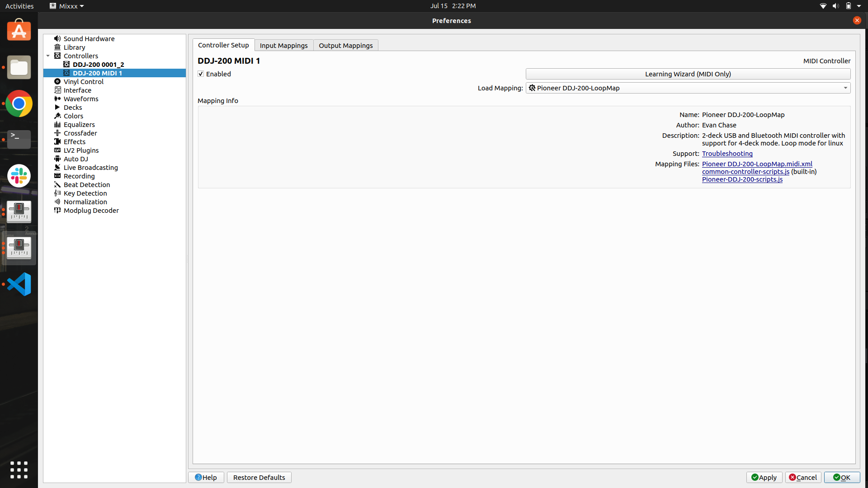The image size is (868, 488).
Task: Open the Waveforms settings section
Action: (80, 99)
